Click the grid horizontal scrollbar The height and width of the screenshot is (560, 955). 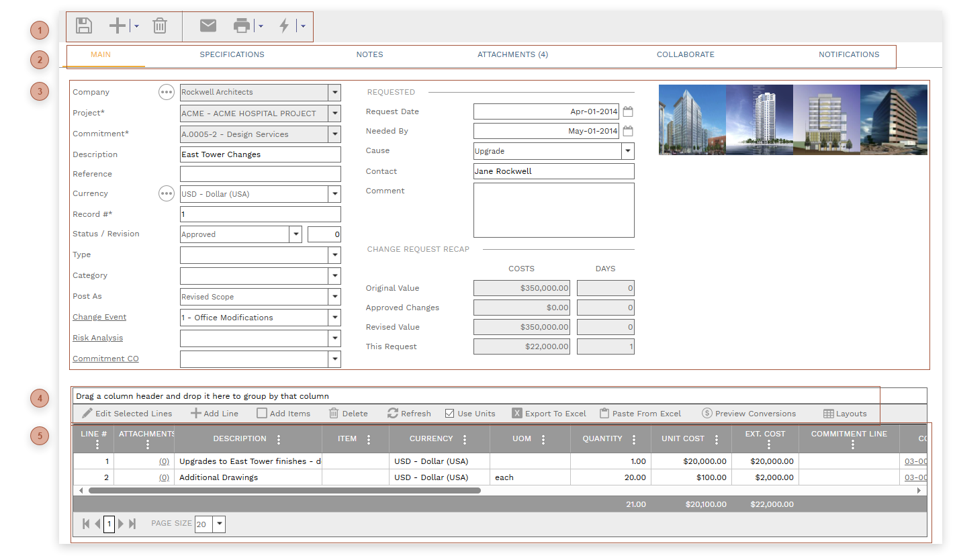[284, 491]
